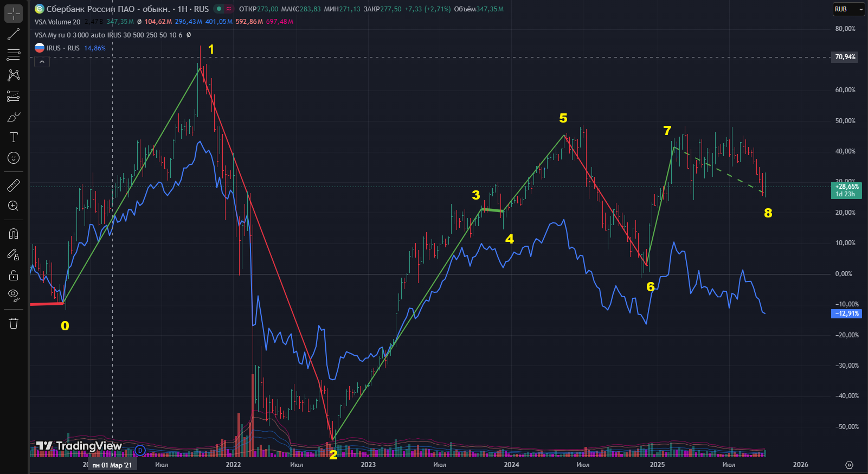
Task: Choose the trend line drawing tool
Action: coord(14,35)
